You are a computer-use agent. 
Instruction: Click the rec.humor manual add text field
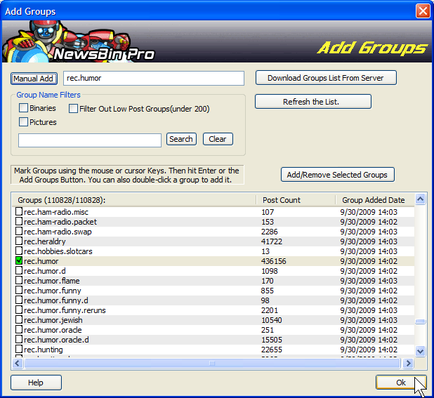click(154, 78)
